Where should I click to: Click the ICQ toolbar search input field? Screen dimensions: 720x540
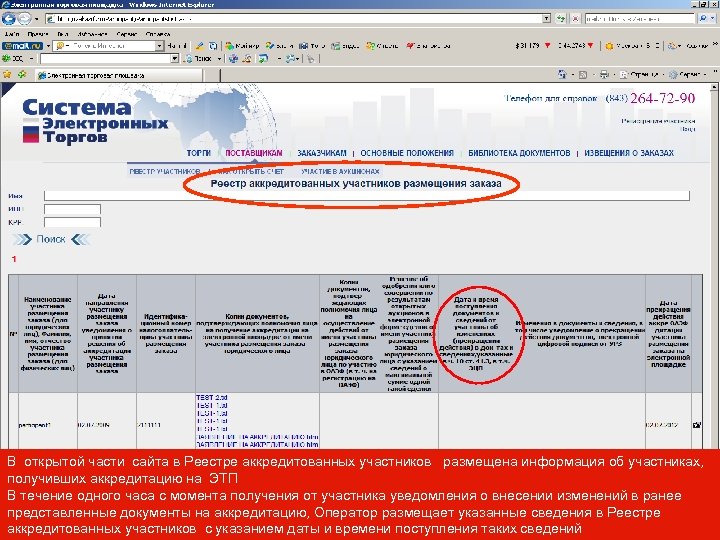point(106,59)
